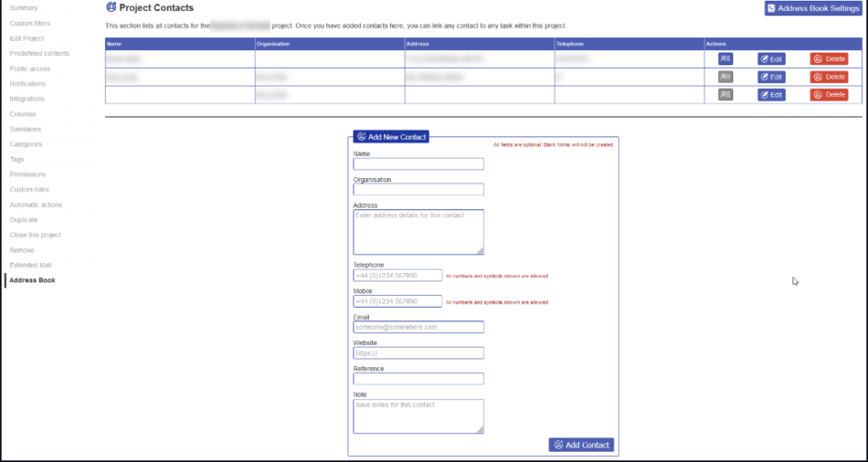Image resolution: width=868 pixels, height=462 pixels.
Task: Open Summary in the sidebar
Action: pyautogui.click(x=24, y=8)
